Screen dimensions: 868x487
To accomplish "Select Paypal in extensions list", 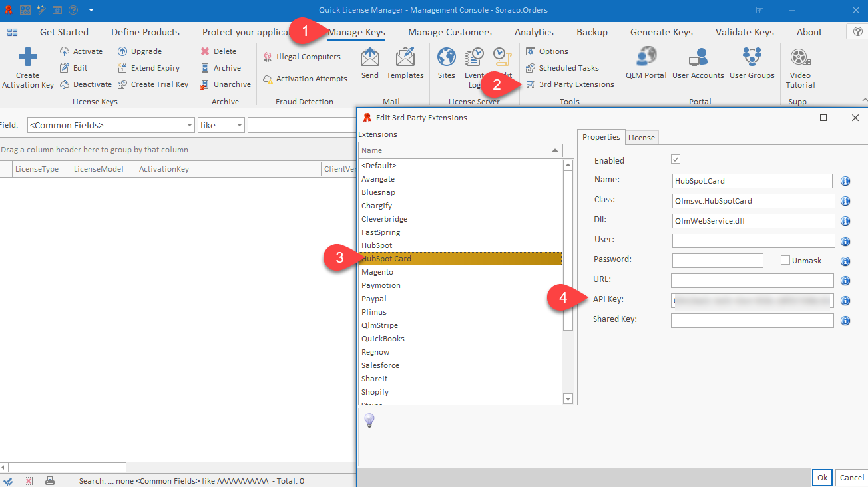I will pyautogui.click(x=461, y=299).
